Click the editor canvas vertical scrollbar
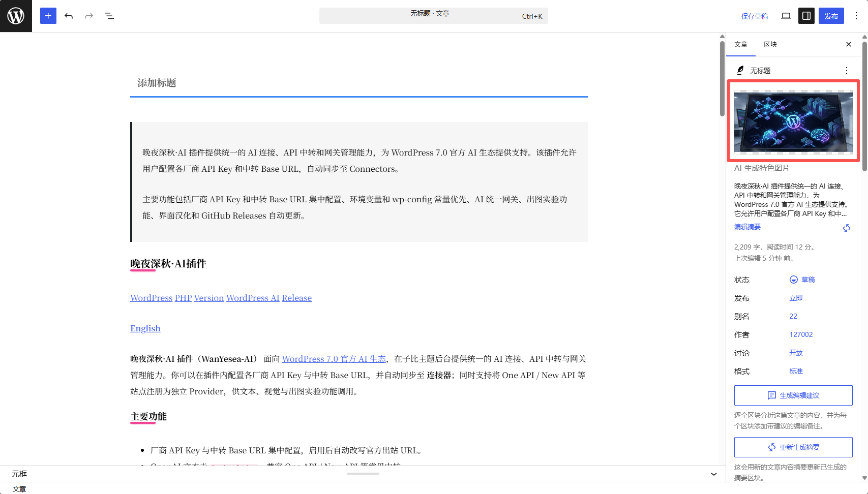The width and height of the screenshot is (868, 494). coord(722,79)
